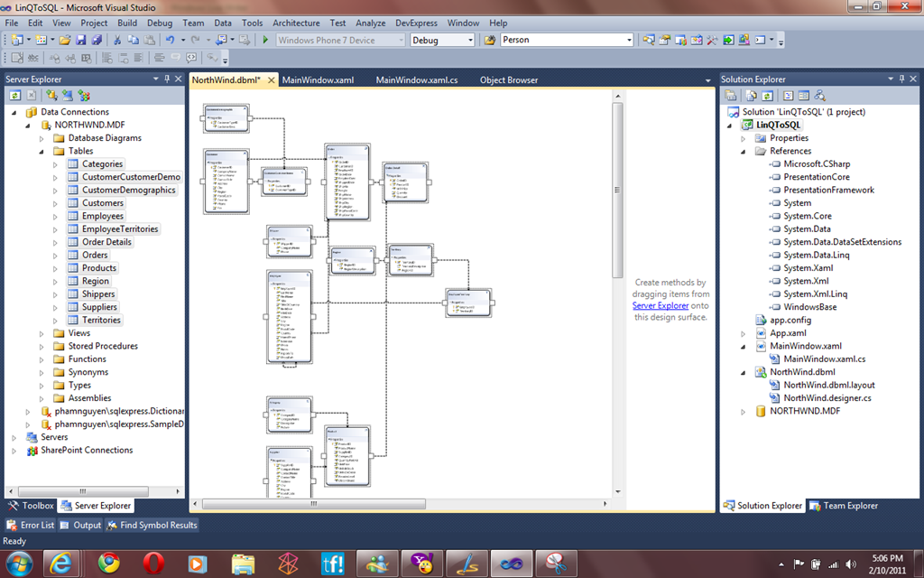
Task: Select the Customers table in Server Explorer
Action: [x=103, y=203]
